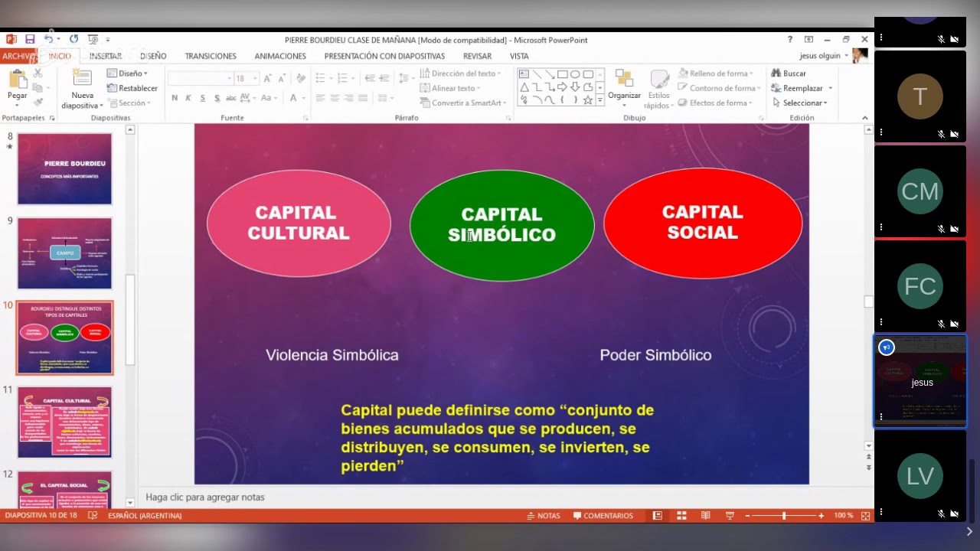Switch to reading view
This screenshot has height=551, width=980.
click(705, 516)
